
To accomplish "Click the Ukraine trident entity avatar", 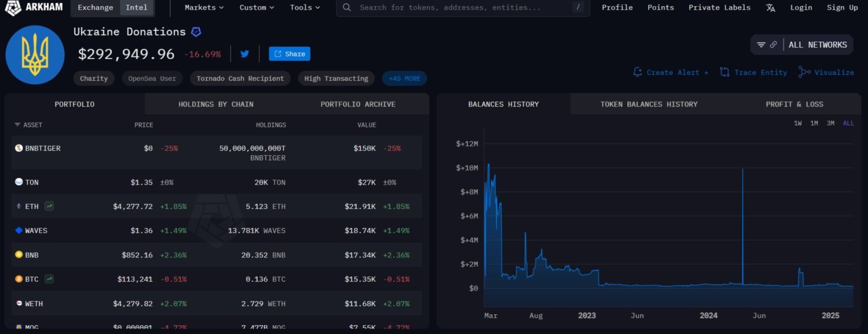I will click(x=35, y=55).
